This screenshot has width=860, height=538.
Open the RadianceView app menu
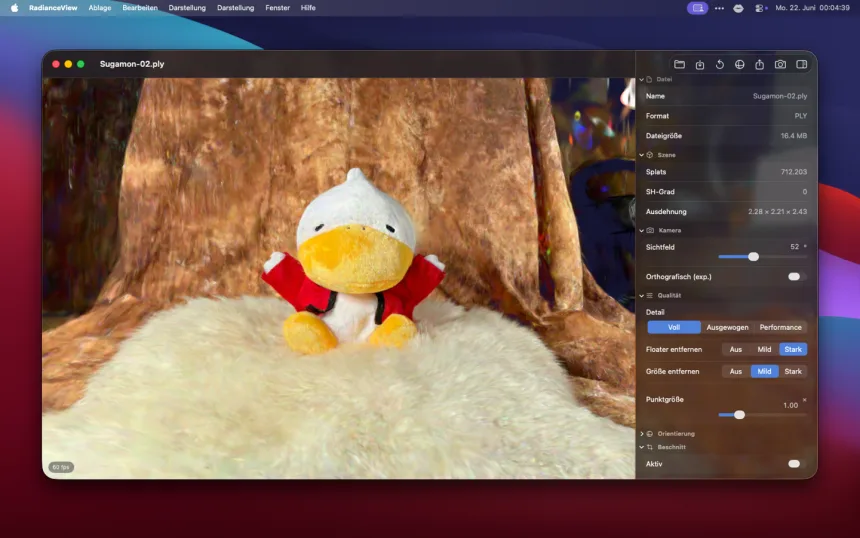point(53,8)
